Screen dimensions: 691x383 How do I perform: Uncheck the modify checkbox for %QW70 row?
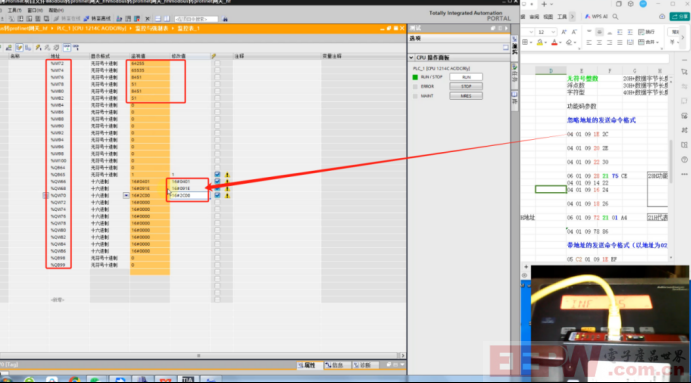pos(217,195)
